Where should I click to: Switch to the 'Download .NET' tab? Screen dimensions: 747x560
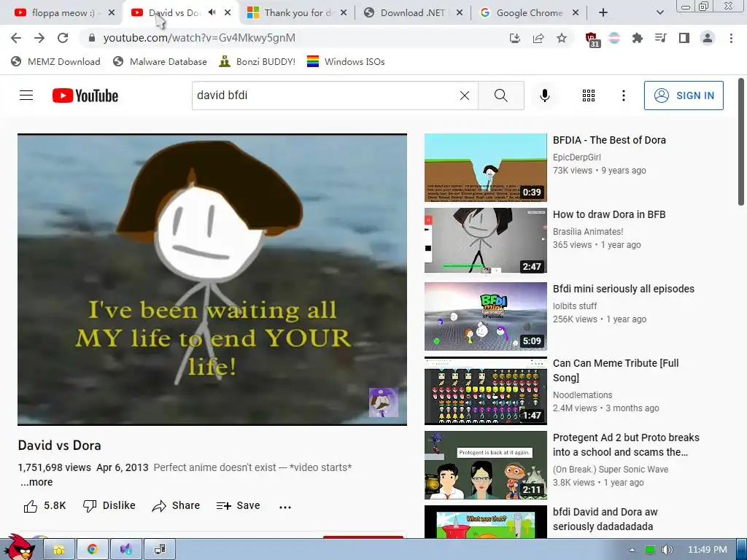(411, 13)
